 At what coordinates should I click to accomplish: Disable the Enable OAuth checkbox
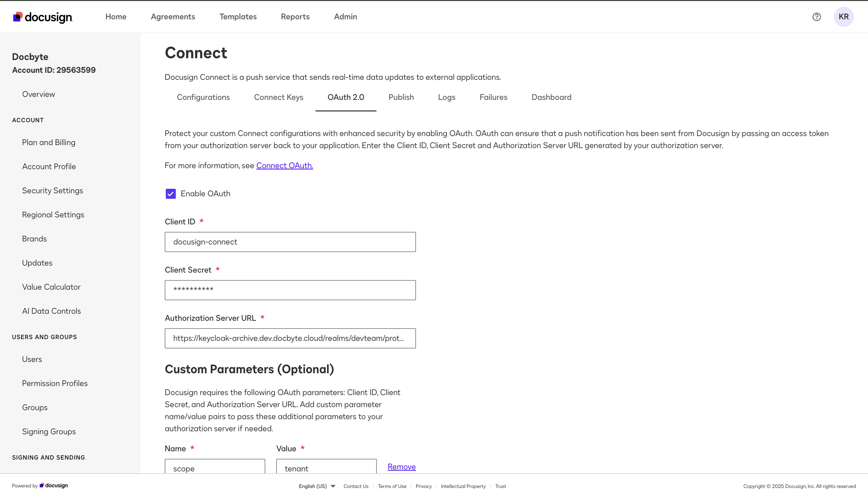point(170,194)
